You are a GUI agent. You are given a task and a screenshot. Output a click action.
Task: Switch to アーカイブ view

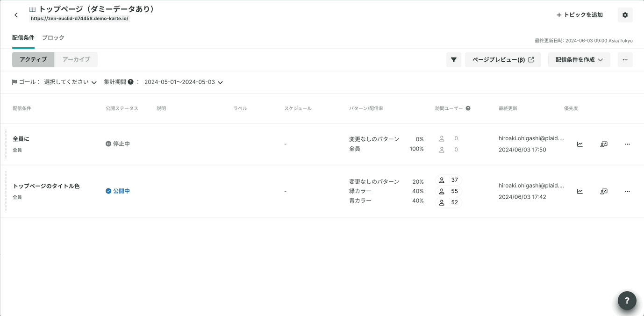point(76,60)
